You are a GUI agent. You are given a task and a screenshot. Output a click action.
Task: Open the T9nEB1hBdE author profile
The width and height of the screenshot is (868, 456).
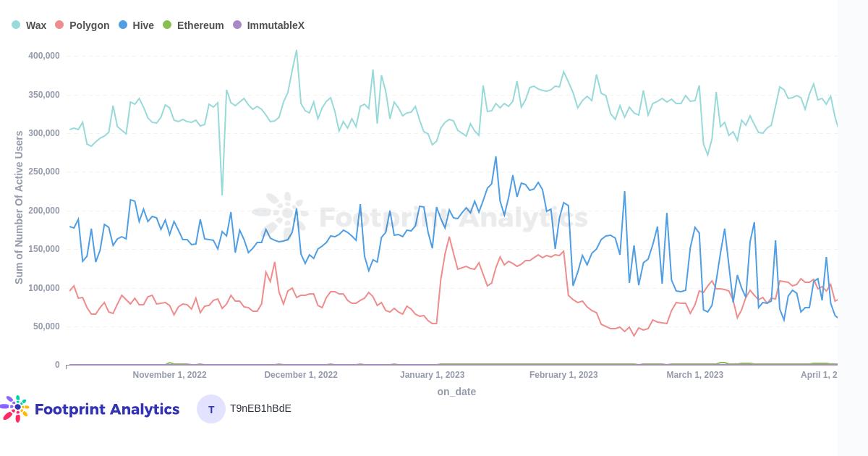click(x=260, y=408)
